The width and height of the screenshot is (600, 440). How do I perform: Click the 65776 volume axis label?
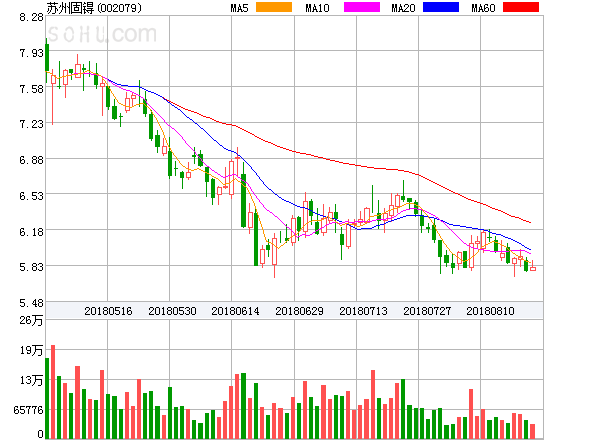coord(25,410)
